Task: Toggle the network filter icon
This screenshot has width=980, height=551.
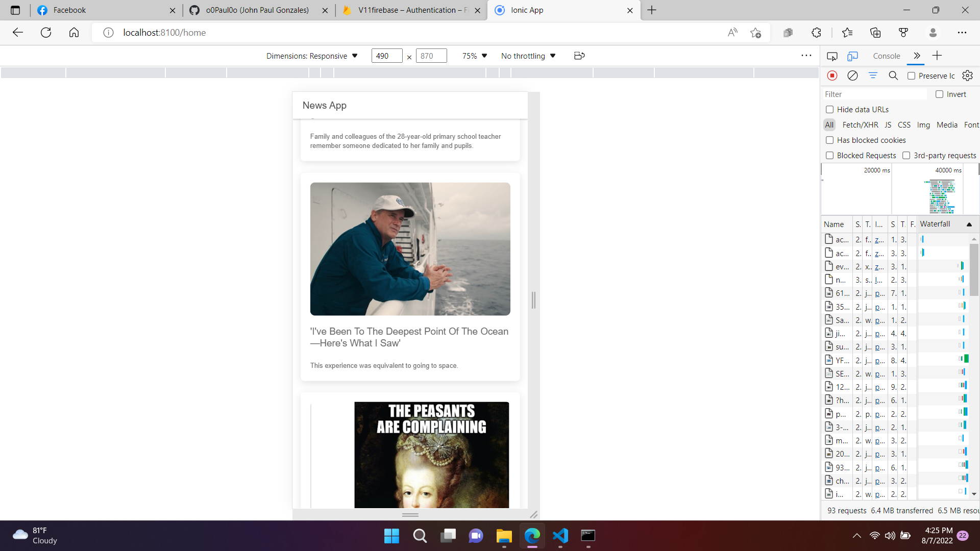Action: click(873, 76)
